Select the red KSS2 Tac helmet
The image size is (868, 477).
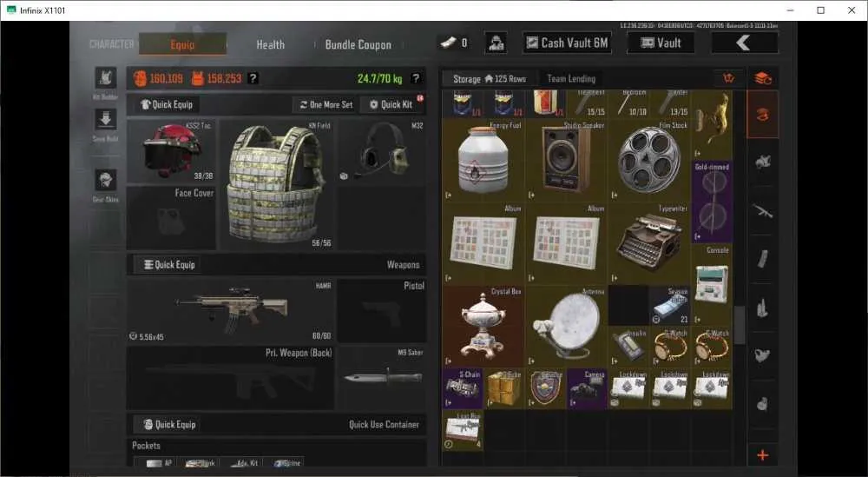coord(172,150)
